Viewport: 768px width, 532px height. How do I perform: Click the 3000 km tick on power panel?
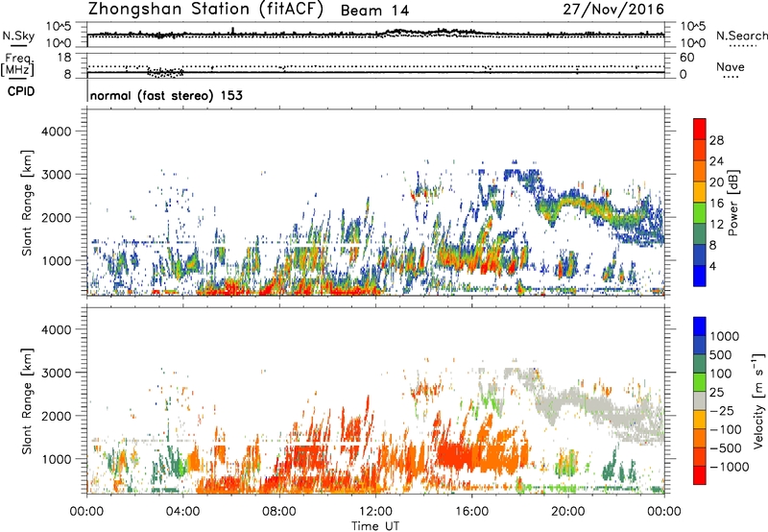click(x=56, y=175)
